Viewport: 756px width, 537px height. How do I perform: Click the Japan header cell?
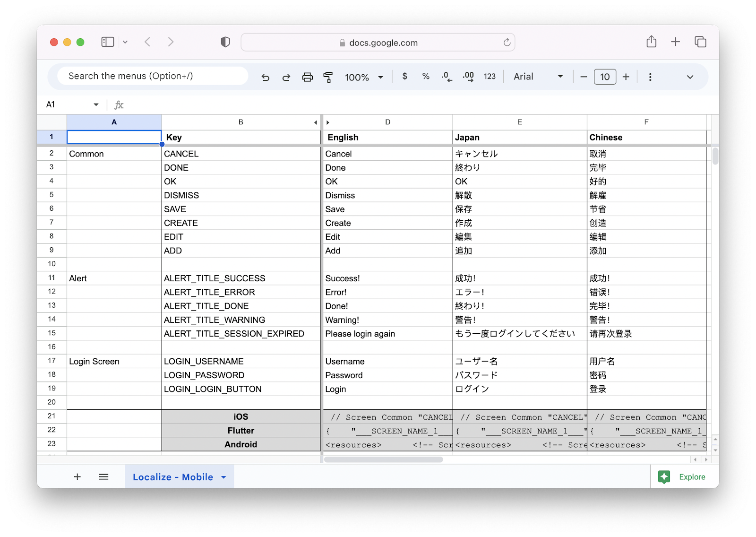click(520, 137)
